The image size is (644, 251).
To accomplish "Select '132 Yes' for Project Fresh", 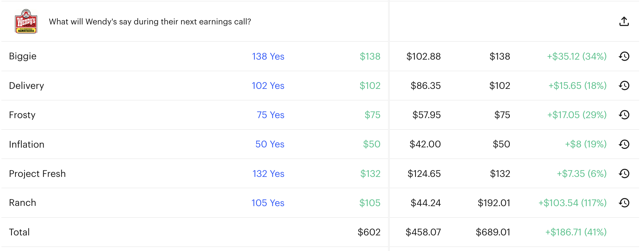I will (268, 173).
